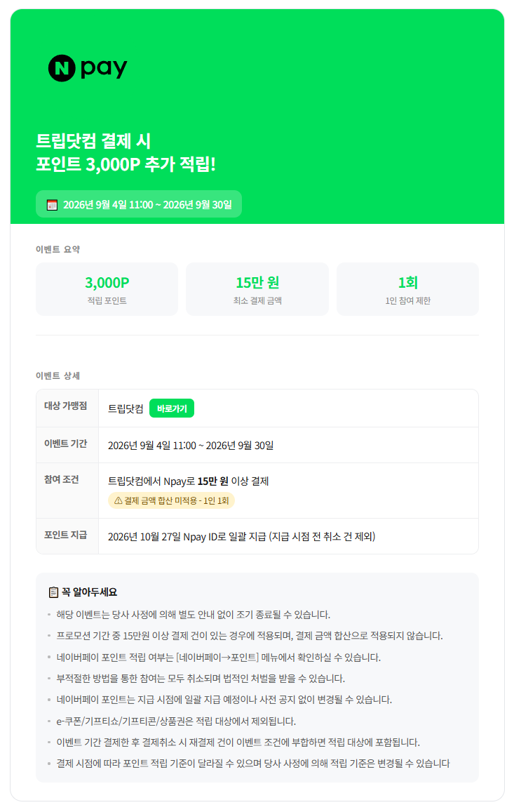This screenshot has width=514, height=812.
Task: Click the 결제 금액 합산 미적용 notice badge
Action: pyautogui.click(x=171, y=501)
